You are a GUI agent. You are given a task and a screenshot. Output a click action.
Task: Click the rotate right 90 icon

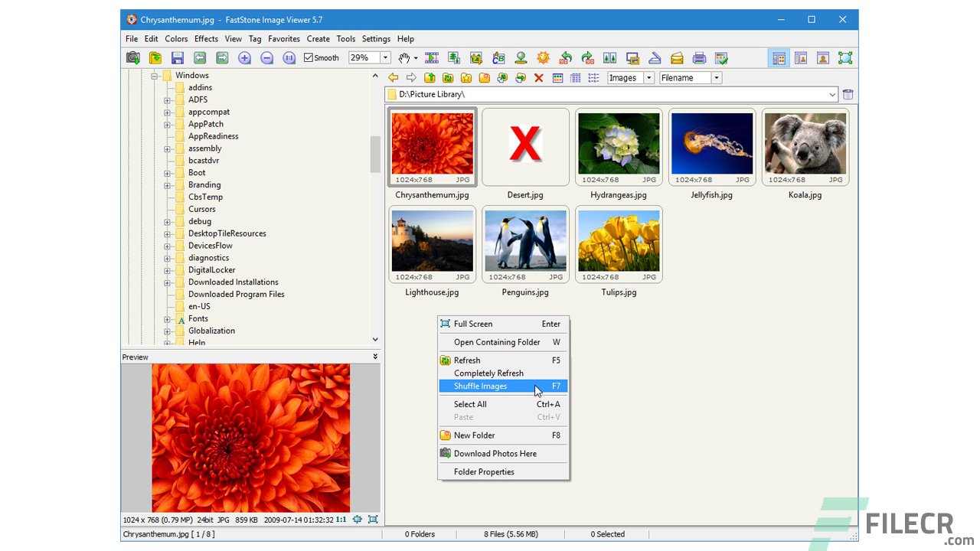point(588,57)
